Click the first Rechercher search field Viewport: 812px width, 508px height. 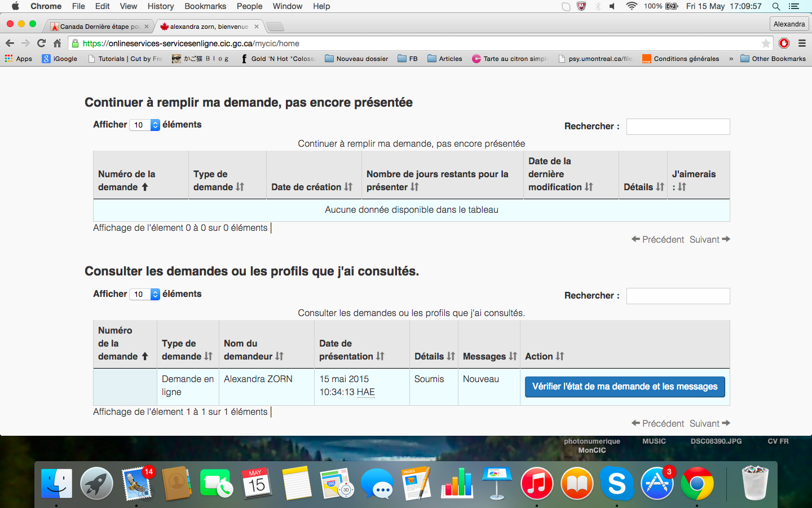[678, 126]
